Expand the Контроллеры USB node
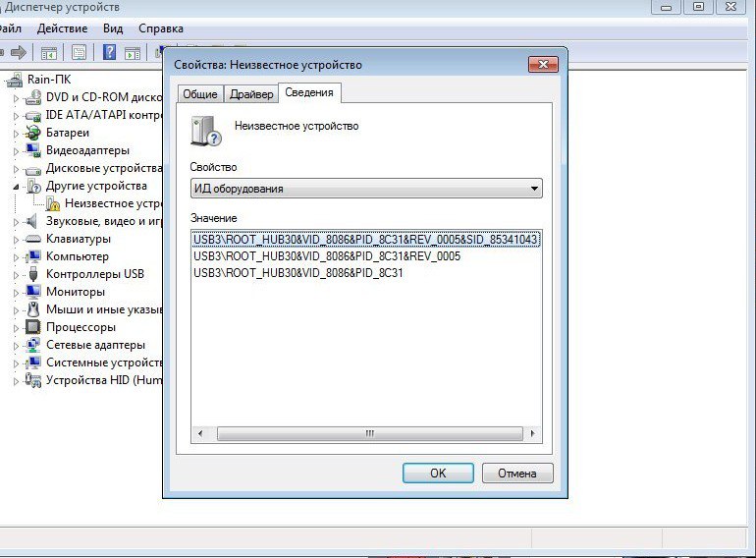Image resolution: width=756 pixels, height=558 pixels. [x=16, y=275]
